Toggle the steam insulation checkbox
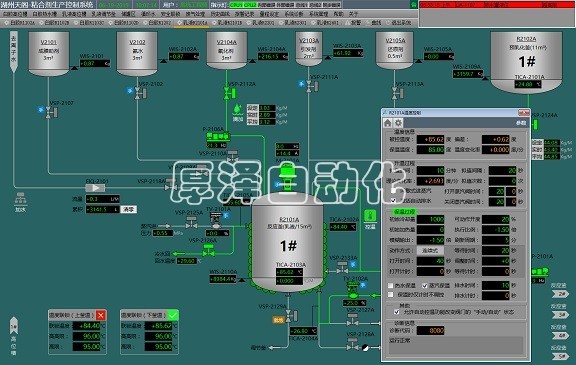This screenshot has height=365, width=576. pyautogui.click(x=425, y=285)
